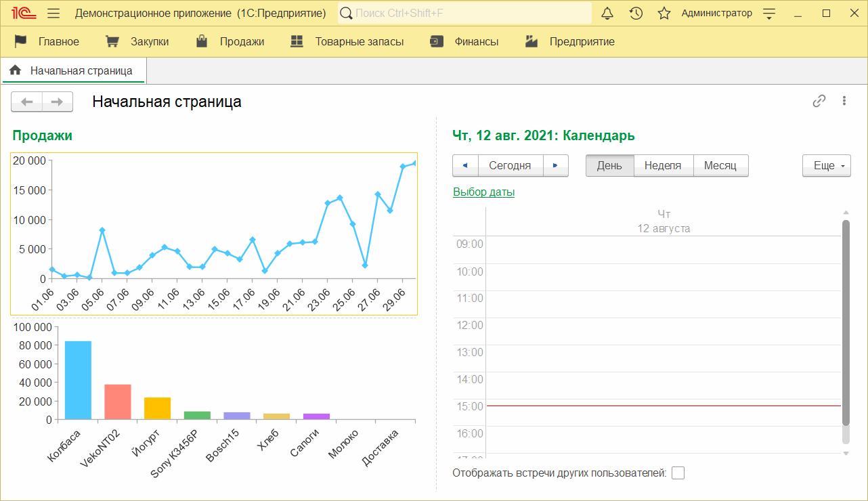Viewport: 868px width, 501px height.
Task: Open the Продажи section
Action: [230, 42]
